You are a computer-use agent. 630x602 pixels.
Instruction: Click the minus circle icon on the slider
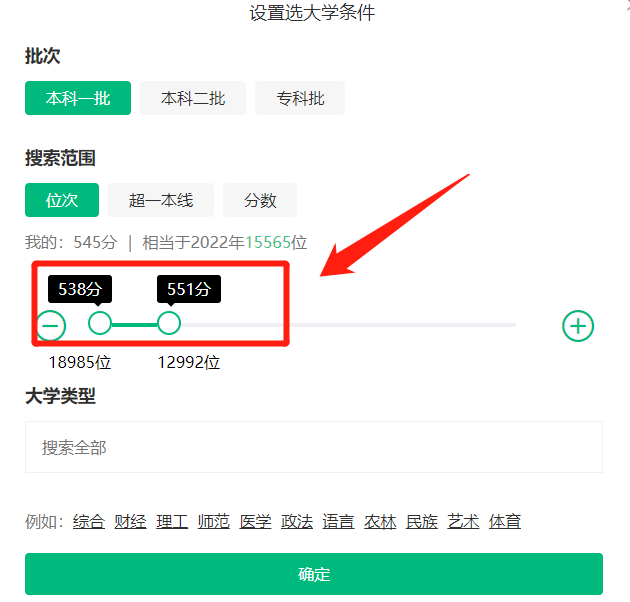[51, 325]
